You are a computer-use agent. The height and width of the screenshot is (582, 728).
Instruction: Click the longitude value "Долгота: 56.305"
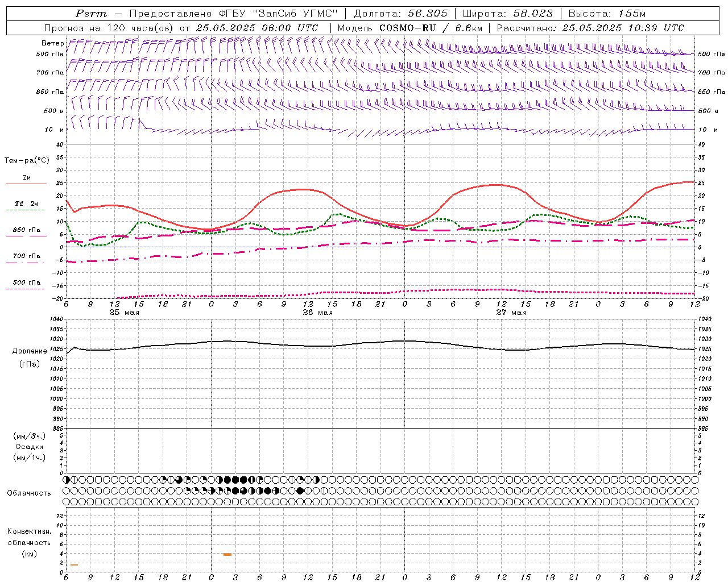coord(401,14)
